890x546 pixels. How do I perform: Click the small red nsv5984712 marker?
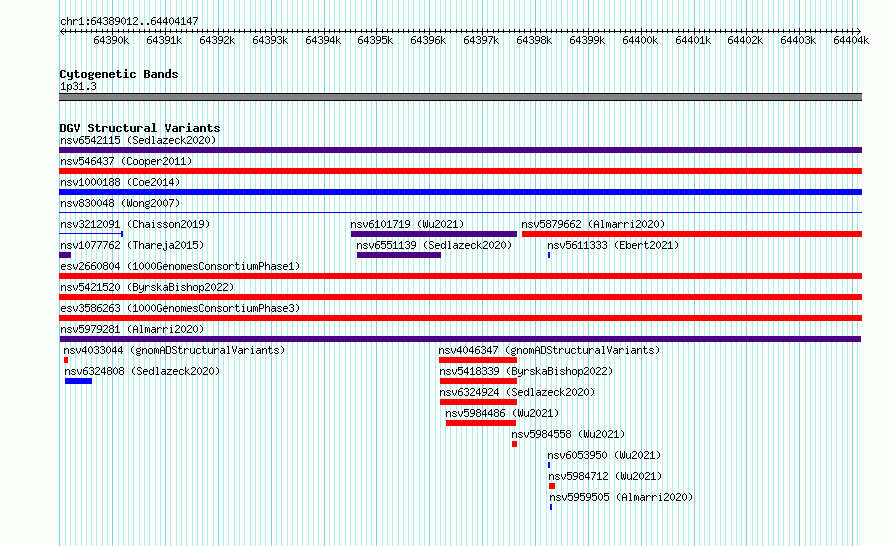click(x=552, y=486)
